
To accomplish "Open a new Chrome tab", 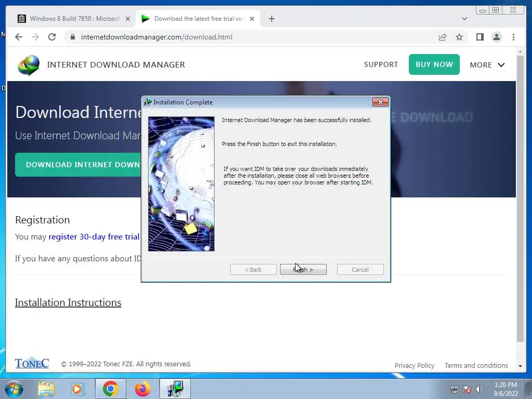I will pos(271,19).
